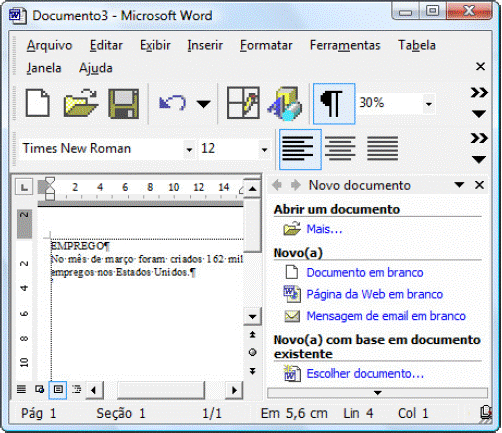Open the Formatar menu
Image resolution: width=502 pixels, height=433 pixels.
coord(266,45)
